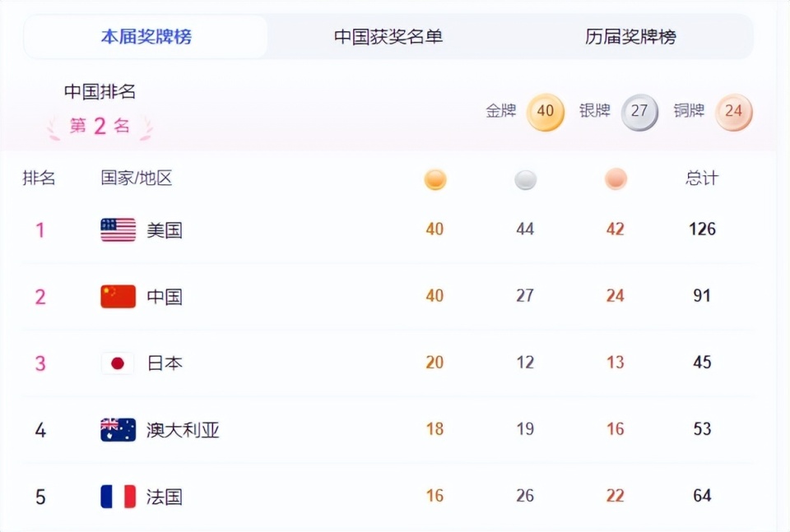Select the bronze medal column header icon
This screenshot has height=532, width=790.
point(615,178)
